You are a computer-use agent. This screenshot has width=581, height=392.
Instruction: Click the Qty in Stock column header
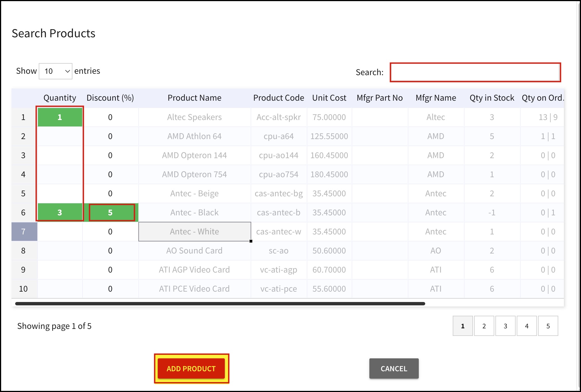(x=492, y=98)
